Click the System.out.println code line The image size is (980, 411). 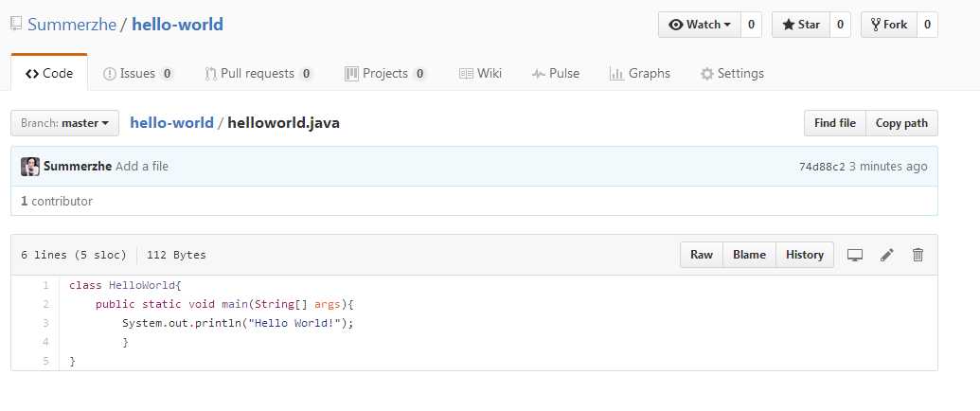[238, 324]
